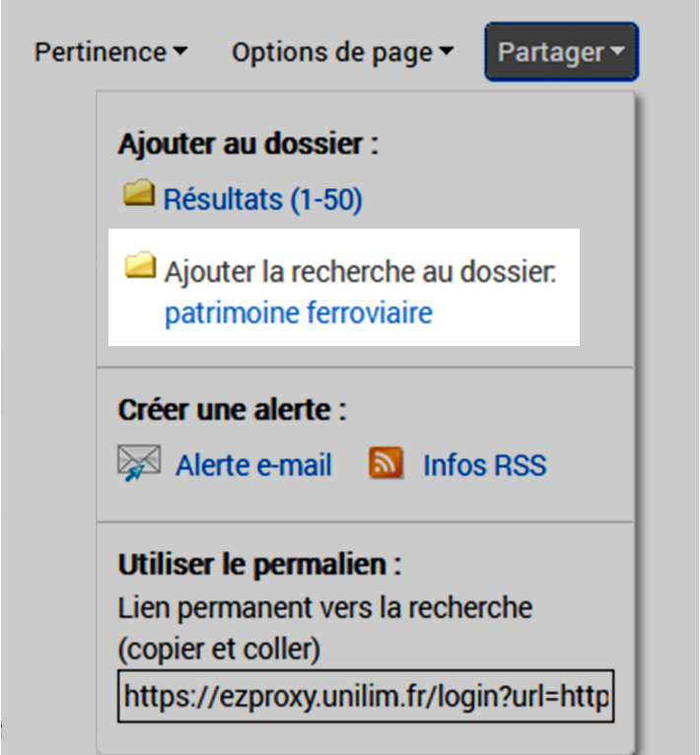Image resolution: width=700 pixels, height=755 pixels.
Task: Click the Ajouter au dossier heading
Action: (247, 144)
